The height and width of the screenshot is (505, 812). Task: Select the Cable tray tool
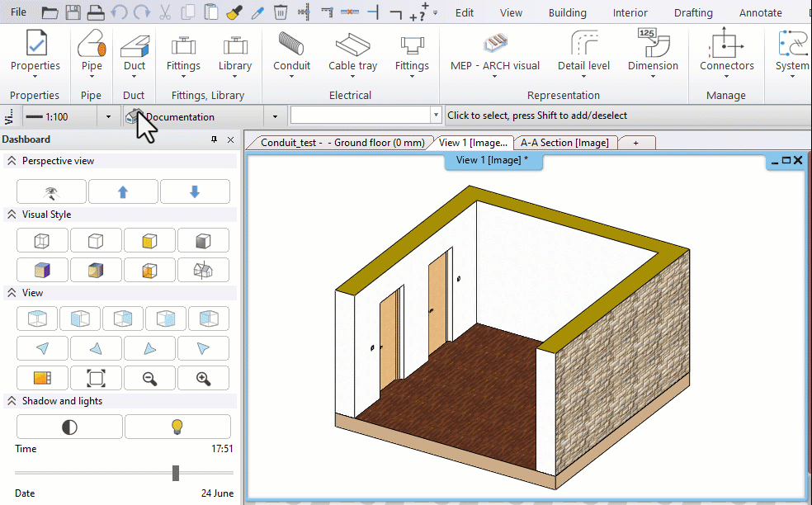click(x=352, y=45)
